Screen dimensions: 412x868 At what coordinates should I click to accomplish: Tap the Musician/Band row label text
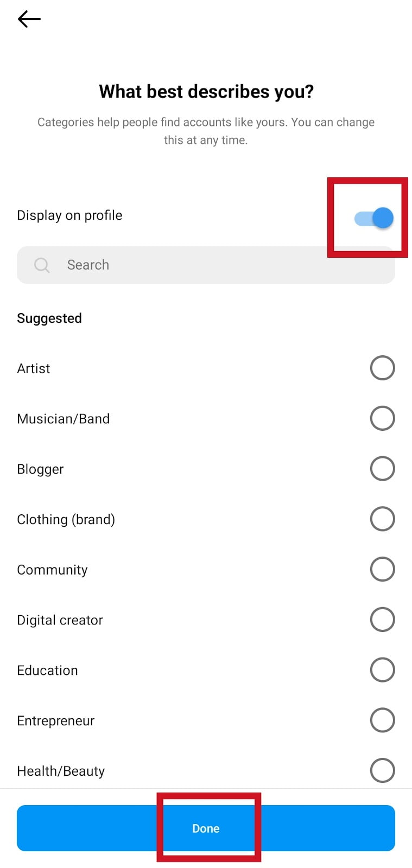click(64, 418)
